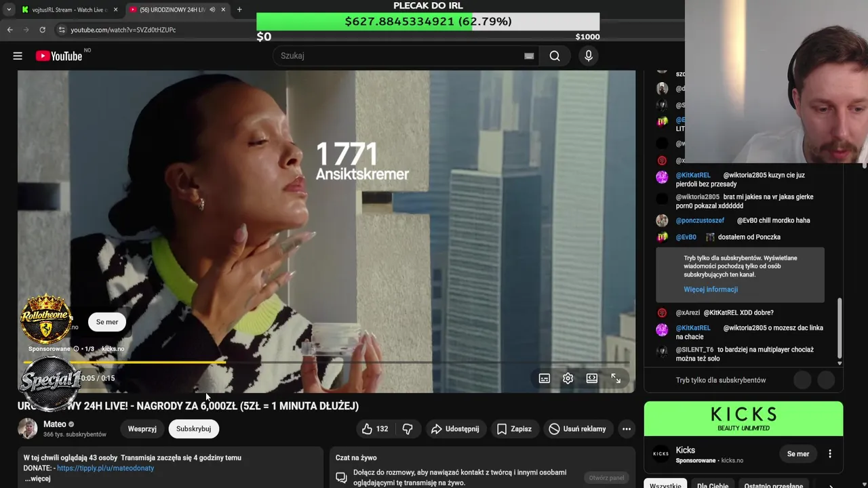Mute the YouTube tab via speaker icon

click(212, 9)
